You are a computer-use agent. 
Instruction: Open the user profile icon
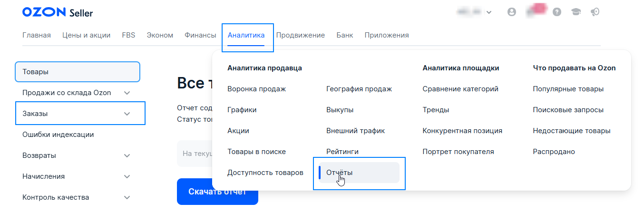point(512,12)
